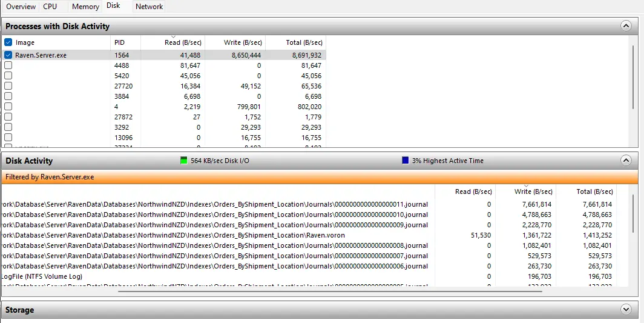The width and height of the screenshot is (644, 323).
Task: Select the Raven.voron file row
Action: click(309, 235)
